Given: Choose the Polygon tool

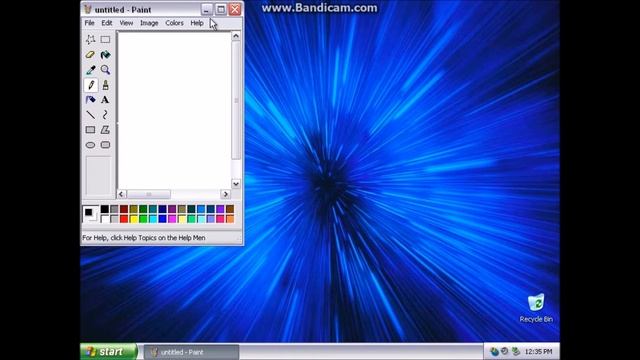Looking at the screenshot, I should pos(105,130).
